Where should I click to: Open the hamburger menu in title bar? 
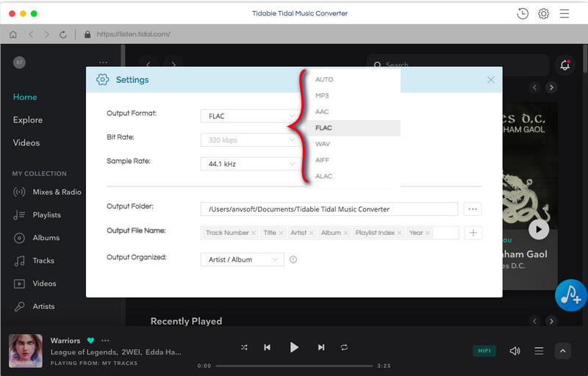click(564, 14)
